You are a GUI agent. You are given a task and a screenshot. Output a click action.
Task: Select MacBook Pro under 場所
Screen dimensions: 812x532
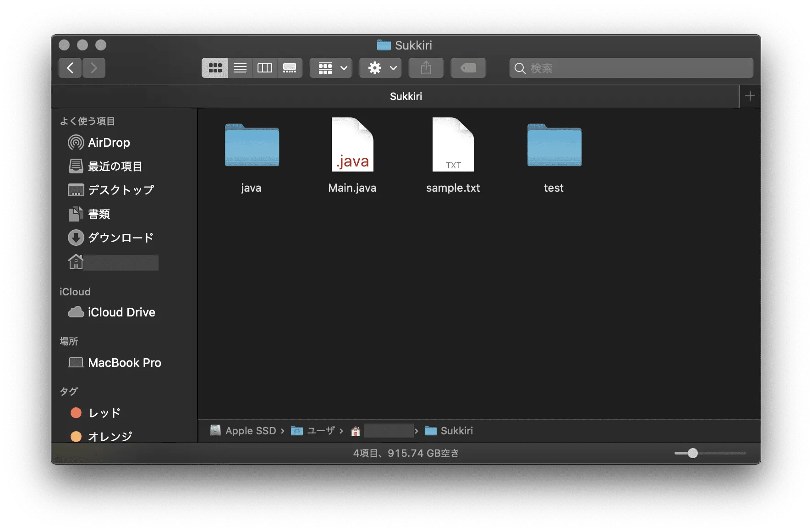115,363
